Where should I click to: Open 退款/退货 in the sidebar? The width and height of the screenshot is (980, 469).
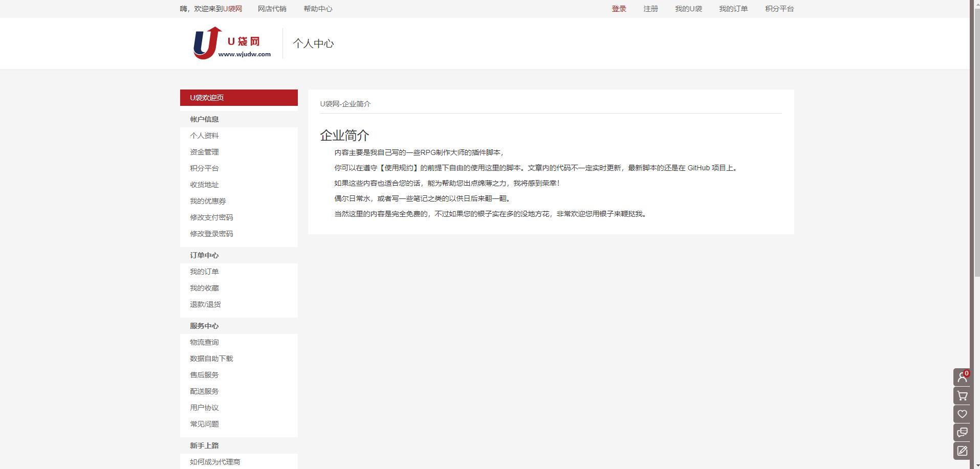205,304
